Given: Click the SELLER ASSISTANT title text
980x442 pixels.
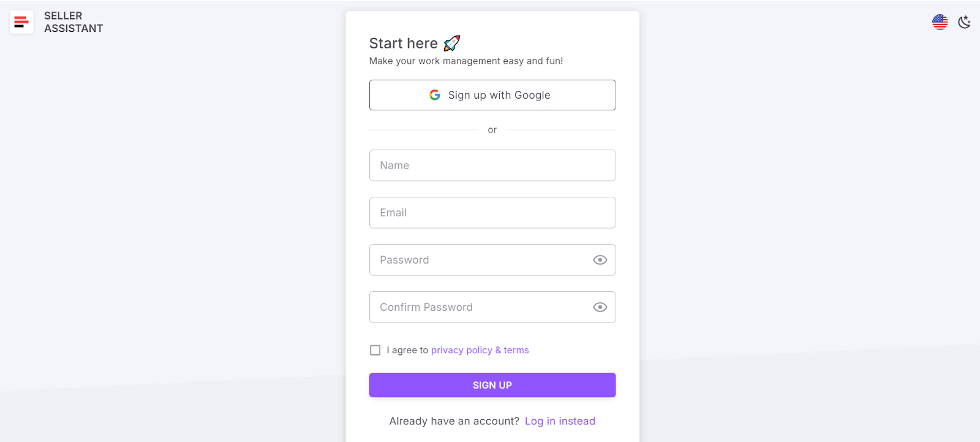Looking at the screenshot, I should click(x=73, y=21).
